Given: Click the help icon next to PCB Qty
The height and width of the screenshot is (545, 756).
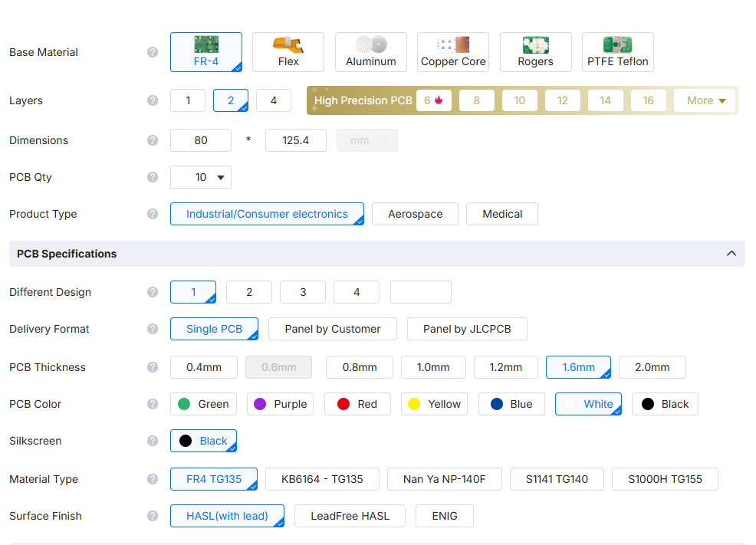Looking at the screenshot, I should click(x=153, y=177).
